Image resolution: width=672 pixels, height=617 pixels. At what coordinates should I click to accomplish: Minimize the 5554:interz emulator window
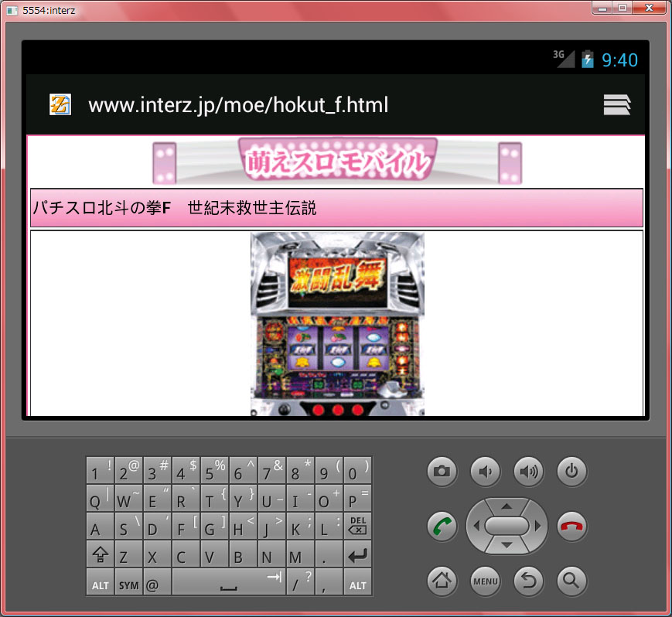(x=603, y=8)
